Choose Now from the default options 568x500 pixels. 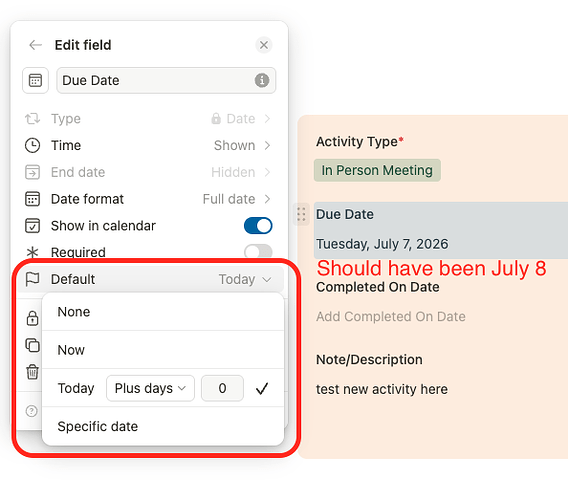point(163,350)
